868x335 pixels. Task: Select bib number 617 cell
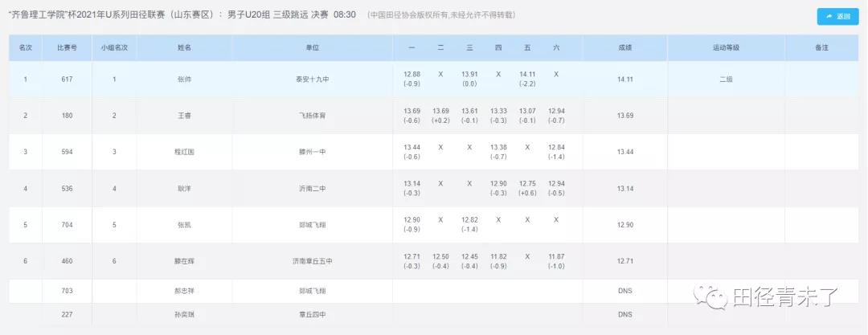(67, 80)
